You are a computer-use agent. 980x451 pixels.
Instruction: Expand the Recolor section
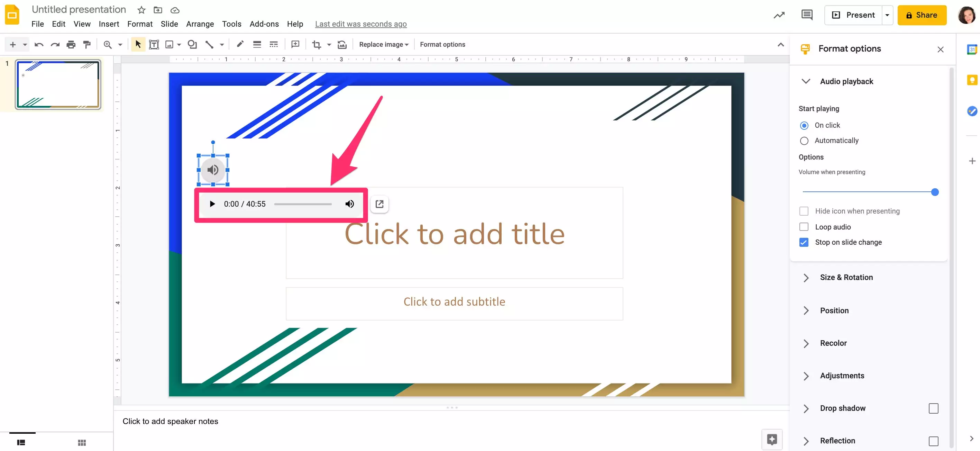833,343
